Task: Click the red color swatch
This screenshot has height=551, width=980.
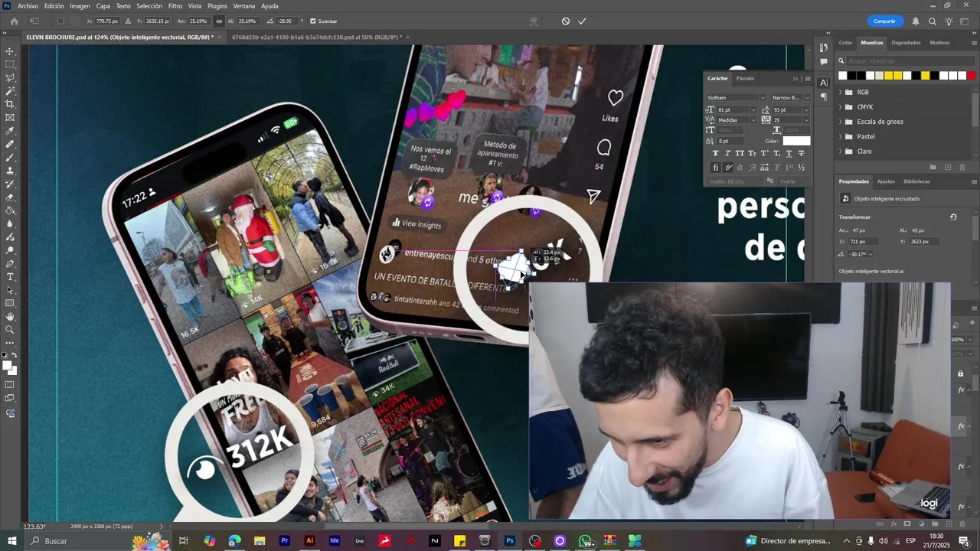Action: 972,76
